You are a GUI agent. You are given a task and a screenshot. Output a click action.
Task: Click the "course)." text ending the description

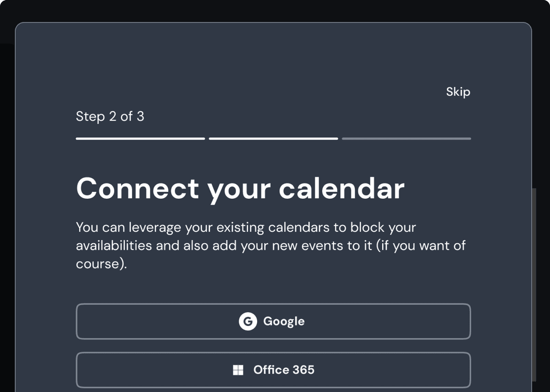pyautogui.click(x=101, y=264)
